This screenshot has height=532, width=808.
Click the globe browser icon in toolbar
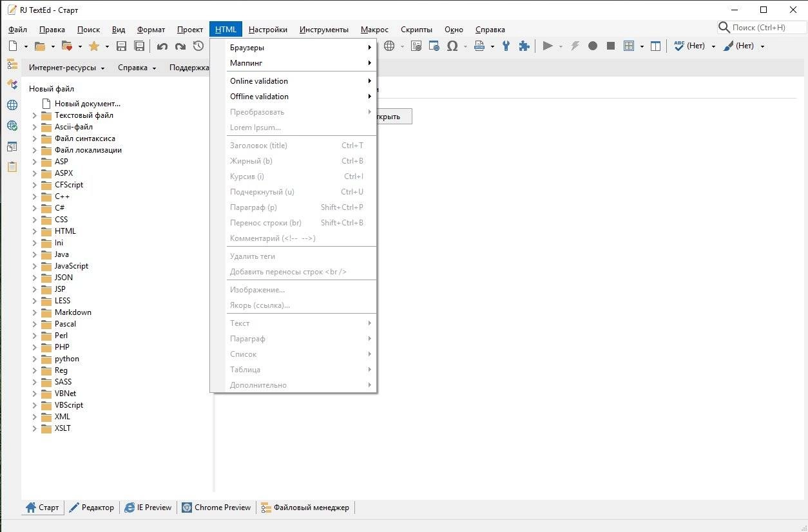[389, 46]
